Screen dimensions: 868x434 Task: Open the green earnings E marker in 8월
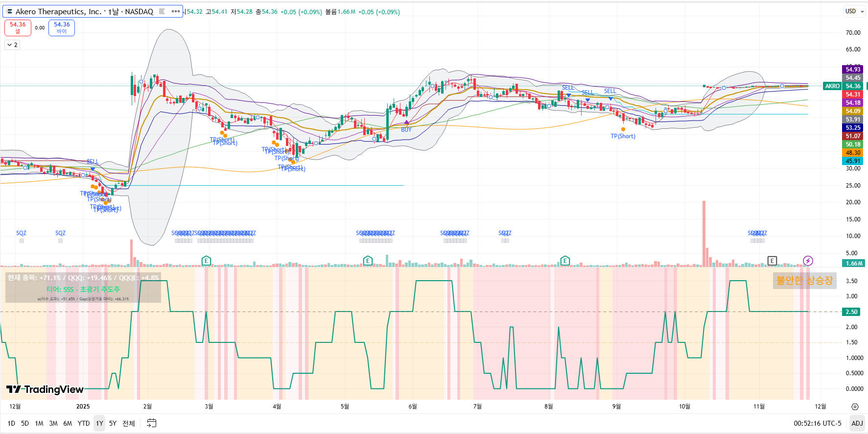pos(565,261)
